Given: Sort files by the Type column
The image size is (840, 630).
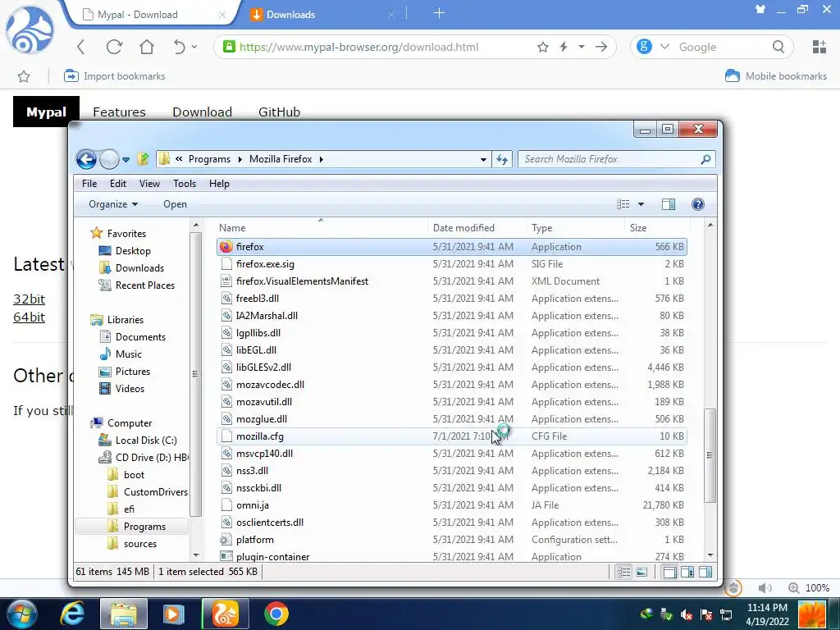Looking at the screenshot, I should (575, 228).
